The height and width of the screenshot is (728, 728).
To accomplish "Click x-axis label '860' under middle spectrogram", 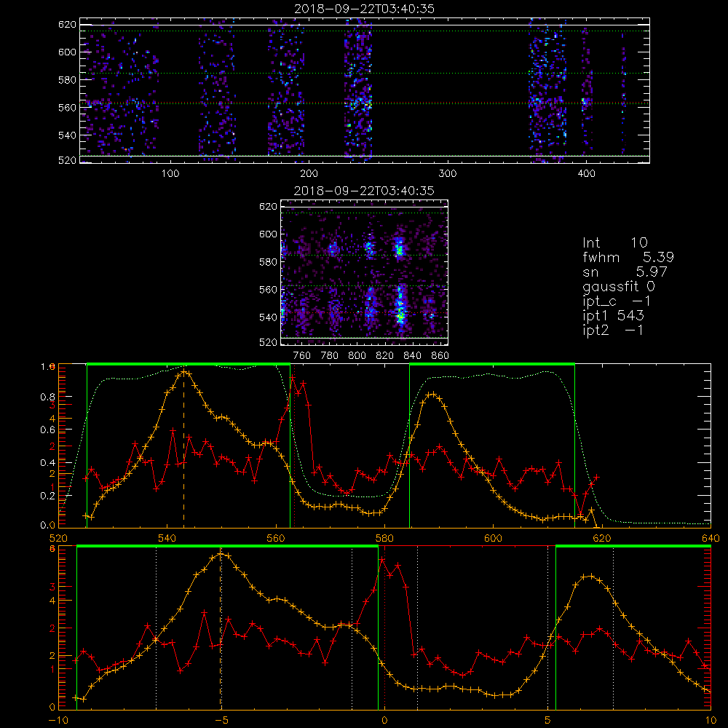I will pos(440,356).
